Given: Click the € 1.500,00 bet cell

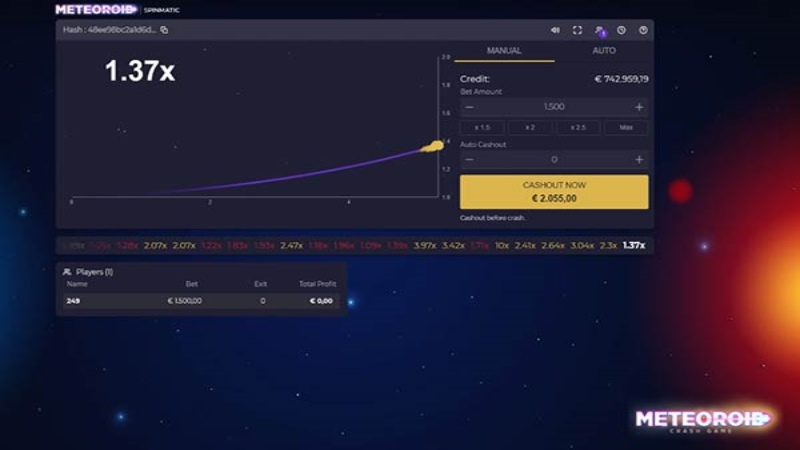Looking at the screenshot, I should click(x=184, y=301).
